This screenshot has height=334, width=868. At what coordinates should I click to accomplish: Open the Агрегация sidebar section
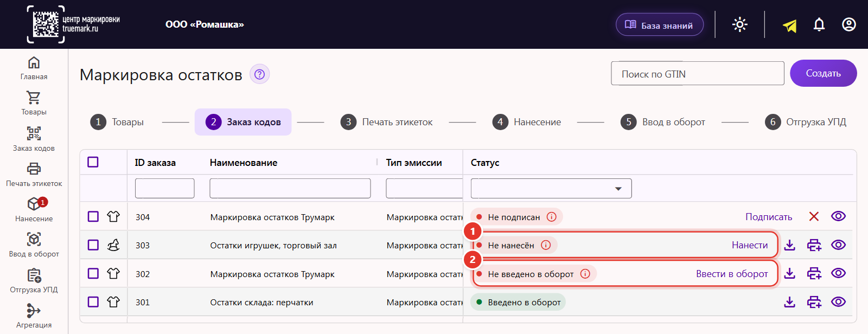click(x=34, y=316)
